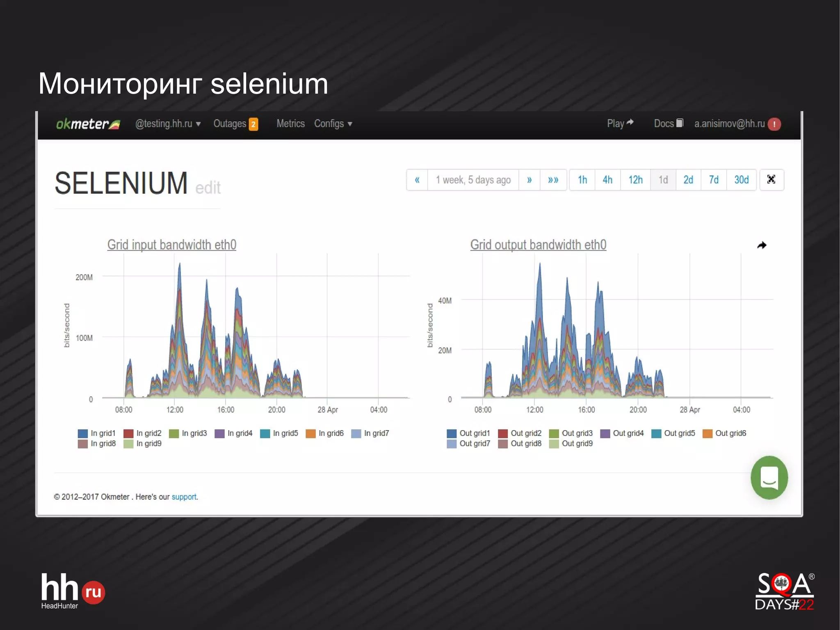Click edit next to SELENIUM title

click(208, 188)
